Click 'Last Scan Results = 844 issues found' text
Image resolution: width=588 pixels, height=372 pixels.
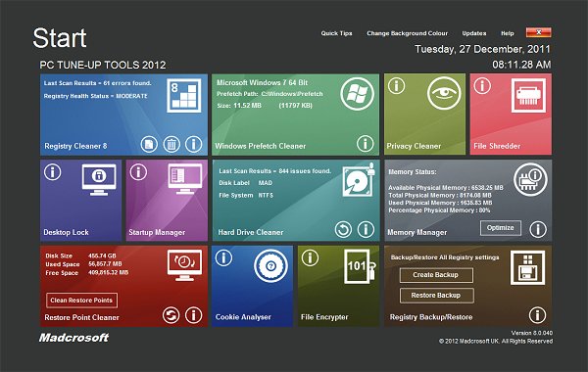point(274,171)
